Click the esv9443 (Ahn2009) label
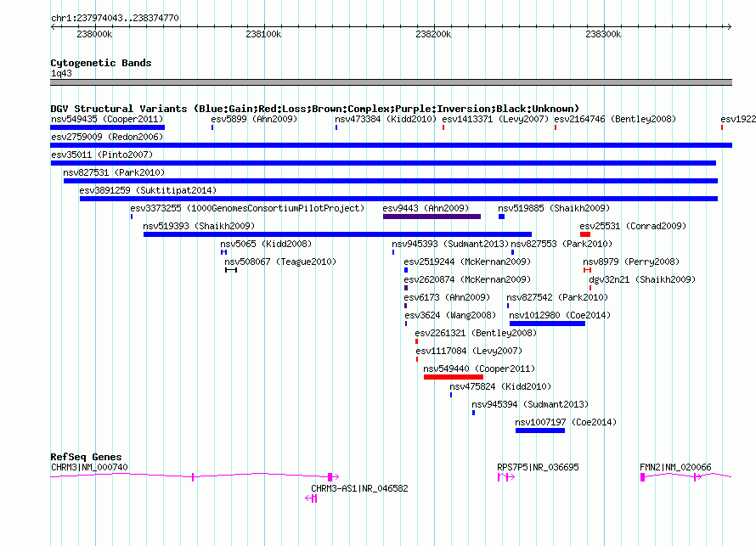 426,208
